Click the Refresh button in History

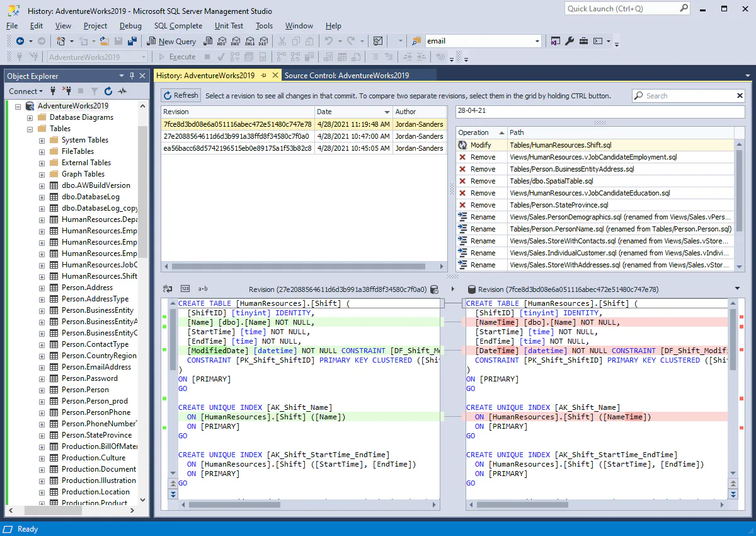[x=181, y=96]
